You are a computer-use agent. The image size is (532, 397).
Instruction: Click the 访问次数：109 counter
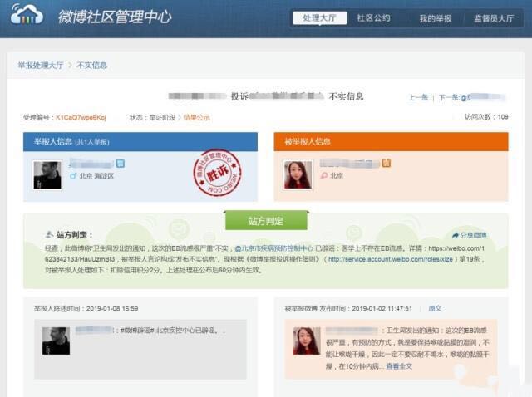(486, 117)
